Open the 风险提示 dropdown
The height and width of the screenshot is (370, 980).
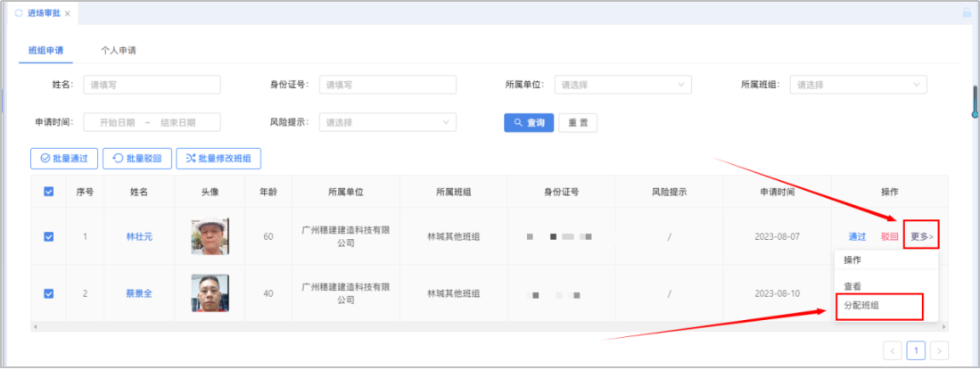[387, 122]
